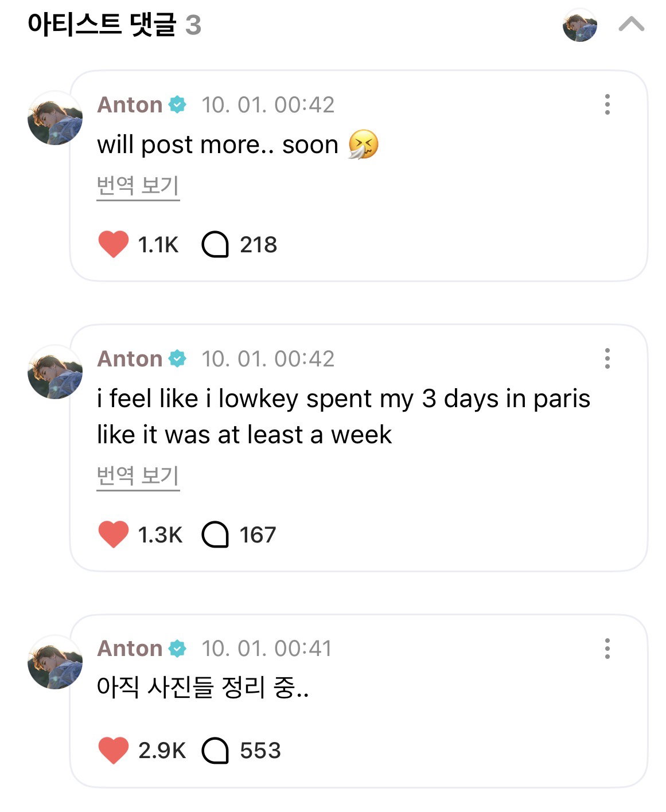
Task: Collapse the artist comments section chevron
Action: [x=631, y=25]
